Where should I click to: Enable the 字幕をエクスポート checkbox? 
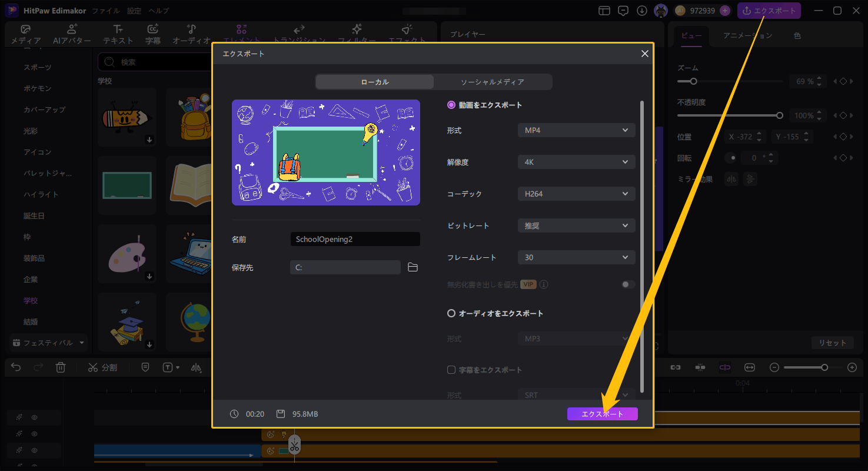[x=451, y=370]
